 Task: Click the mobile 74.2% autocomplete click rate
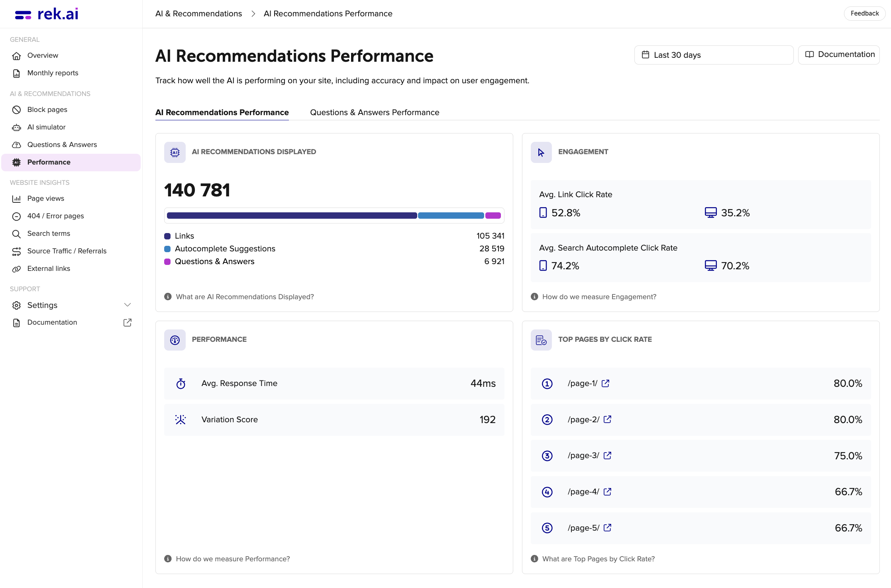(x=559, y=266)
